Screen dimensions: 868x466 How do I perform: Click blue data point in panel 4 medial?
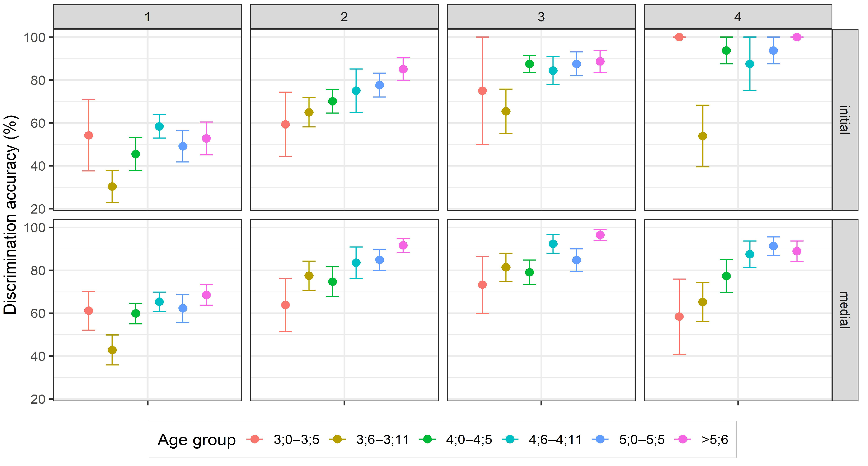[773, 246]
